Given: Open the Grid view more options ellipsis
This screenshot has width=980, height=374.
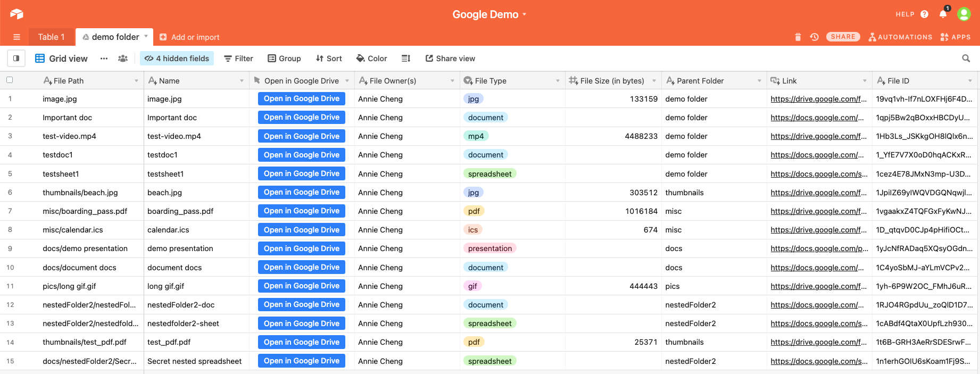Looking at the screenshot, I should [x=104, y=59].
